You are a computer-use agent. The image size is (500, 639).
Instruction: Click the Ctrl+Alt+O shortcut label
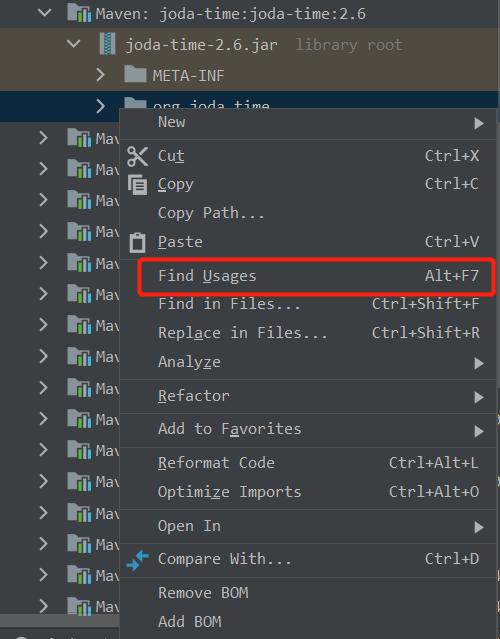click(434, 492)
